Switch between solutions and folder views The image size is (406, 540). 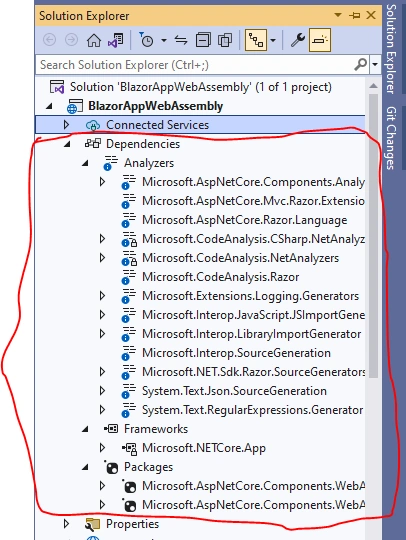coord(116,40)
